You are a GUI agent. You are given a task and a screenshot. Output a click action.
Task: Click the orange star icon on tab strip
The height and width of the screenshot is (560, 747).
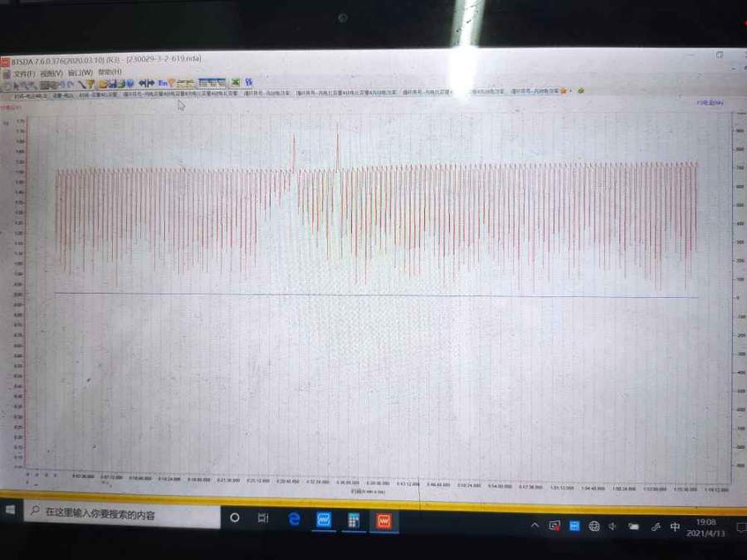coord(563,91)
